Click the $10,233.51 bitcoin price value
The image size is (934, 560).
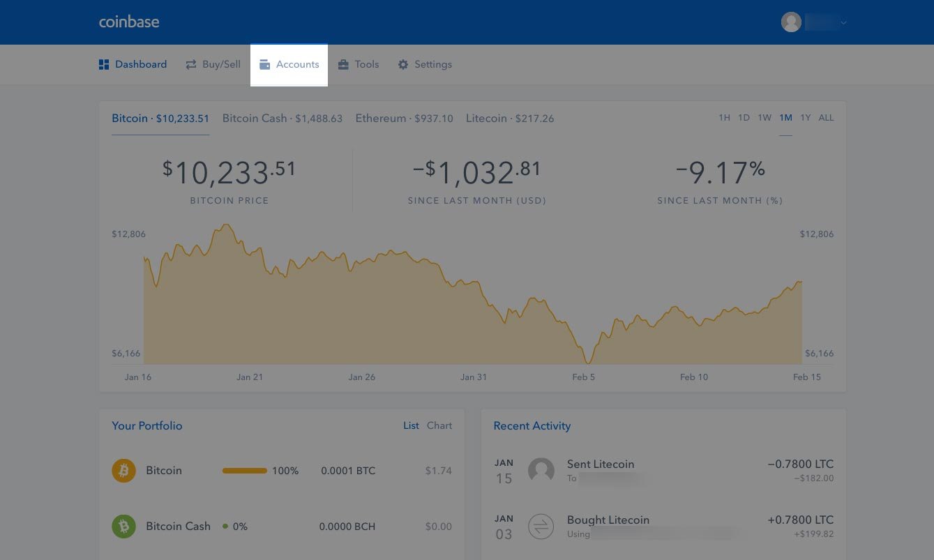(x=229, y=173)
